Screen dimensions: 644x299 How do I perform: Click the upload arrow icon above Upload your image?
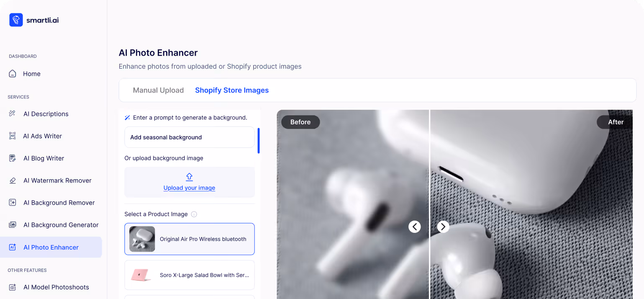[x=189, y=177]
